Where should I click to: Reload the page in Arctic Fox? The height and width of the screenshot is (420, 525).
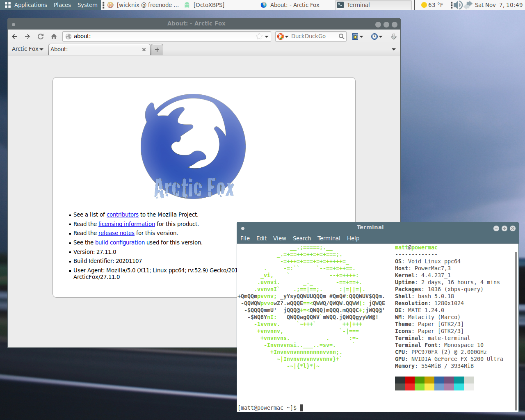pyautogui.click(x=41, y=37)
